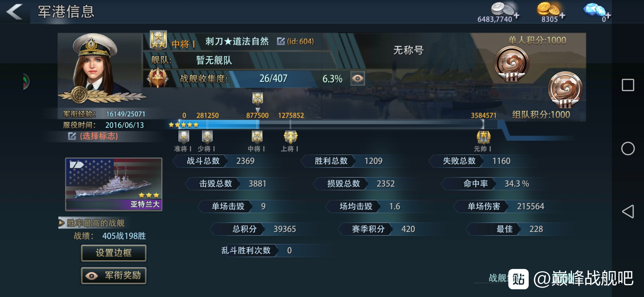Tap the Android home circle button

coord(628,148)
